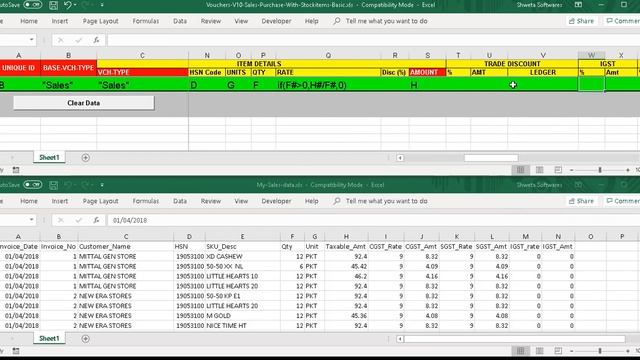Open View tab in My-Sales-data window
The image size is (640, 360).
(x=241, y=201)
